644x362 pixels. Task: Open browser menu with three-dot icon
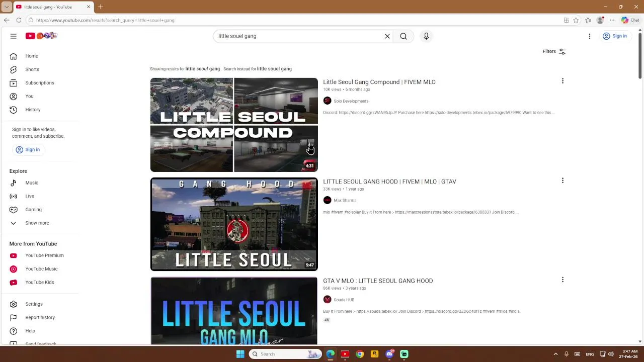click(612, 20)
